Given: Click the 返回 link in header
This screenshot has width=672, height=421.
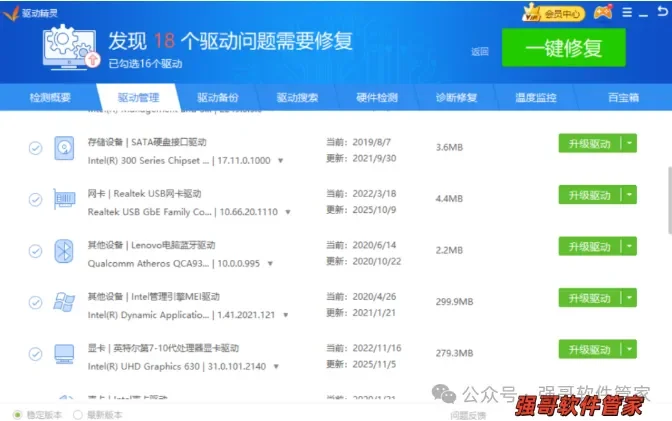Looking at the screenshot, I should tap(480, 52).
